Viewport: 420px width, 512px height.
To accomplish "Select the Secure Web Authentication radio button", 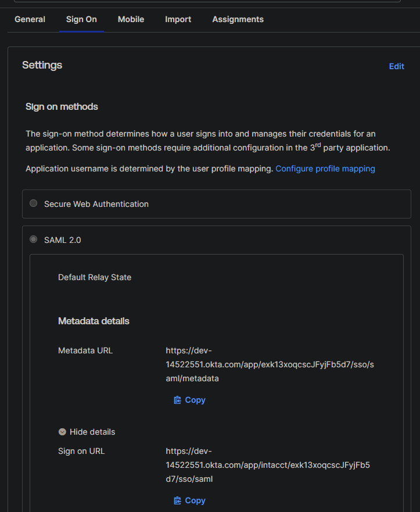I will tap(33, 203).
